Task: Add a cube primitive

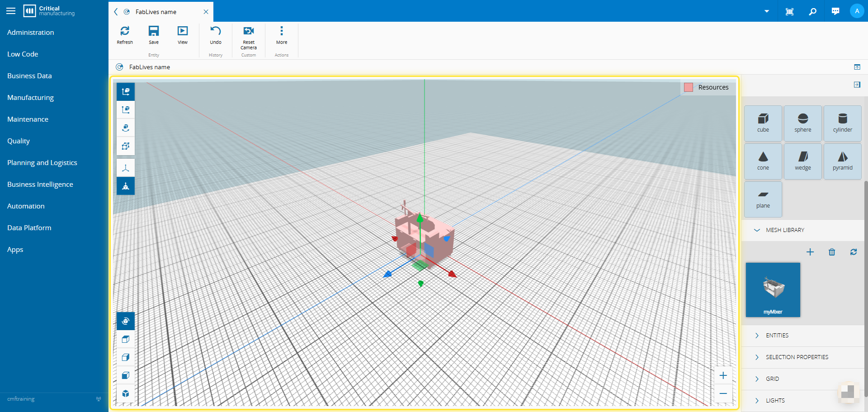Action: (x=763, y=123)
